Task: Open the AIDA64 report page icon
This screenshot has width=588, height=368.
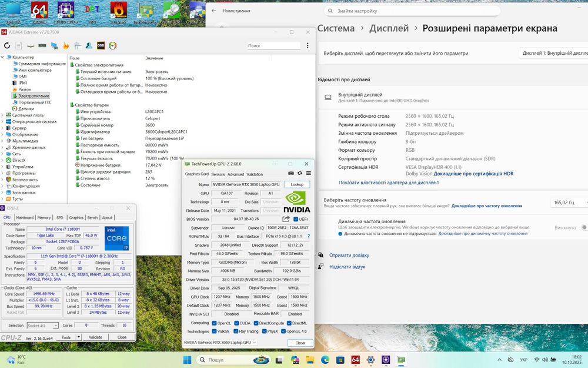Action: [18, 46]
